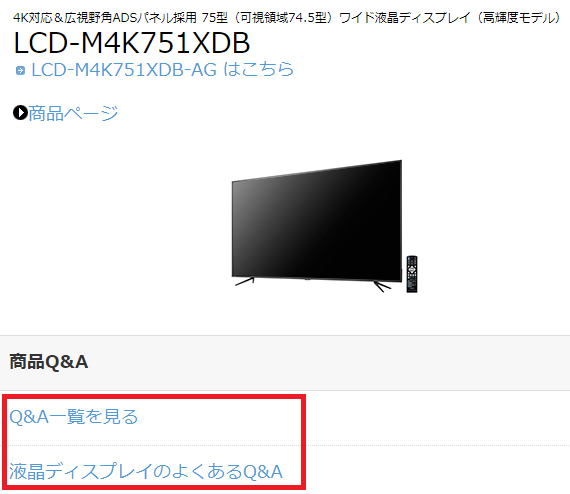Screen dimensions: 570x494
Task: Click the remote control in product photo
Action: point(412,274)
